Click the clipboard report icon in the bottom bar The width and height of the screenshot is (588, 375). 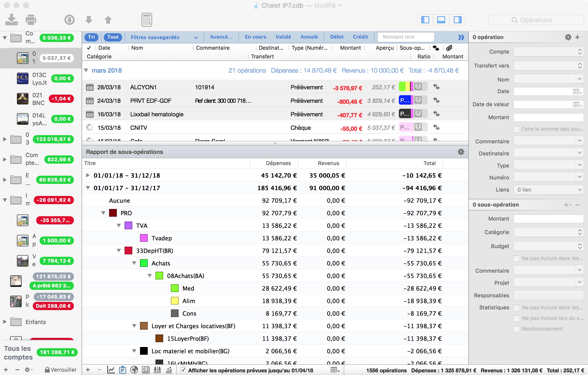[123, 370]
